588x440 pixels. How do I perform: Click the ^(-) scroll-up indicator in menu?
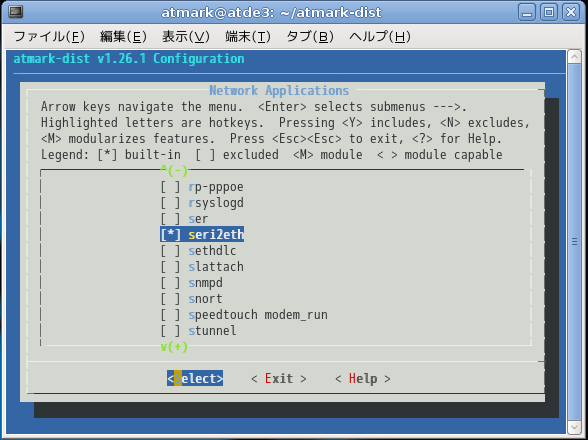click(x=174, y=171)
